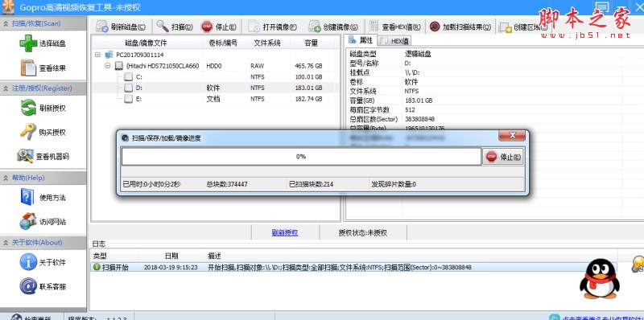Click 182.74 GB in the E: row
Viewport: 644px width, 320px height.
tap(308, 99)
